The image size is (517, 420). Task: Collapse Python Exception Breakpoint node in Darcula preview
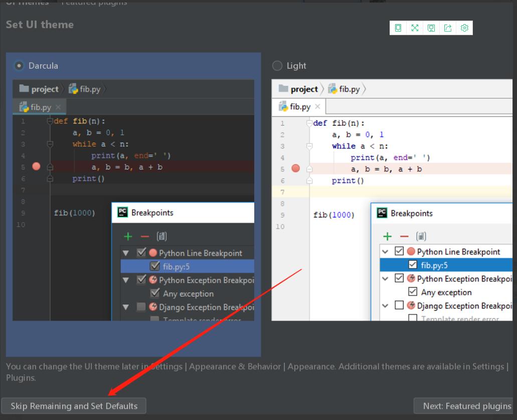126,280
